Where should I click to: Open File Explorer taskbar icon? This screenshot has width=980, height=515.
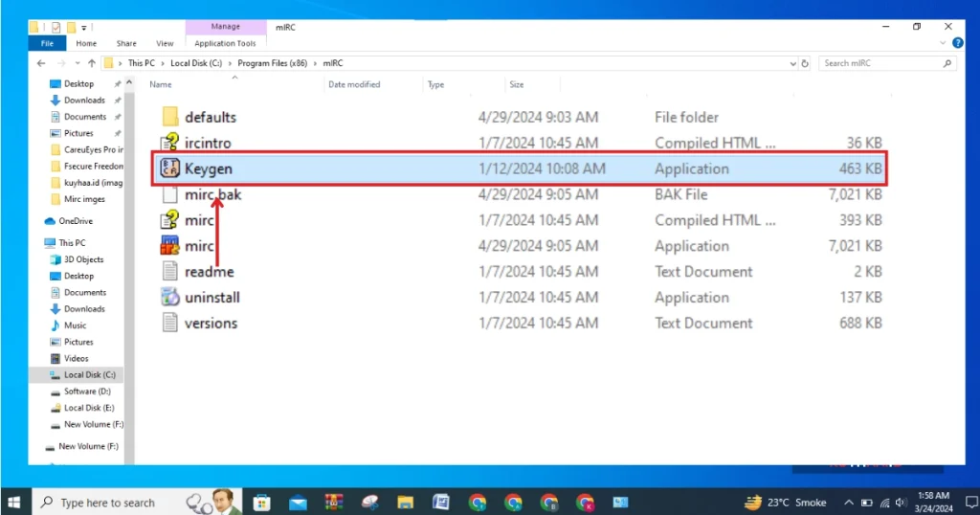(405, 503)
